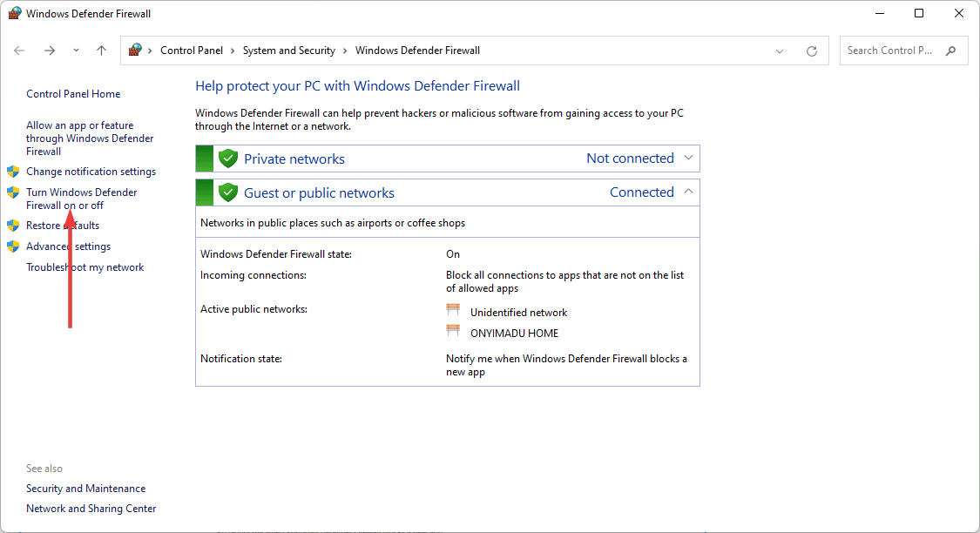Click the ONYIMADU HOME network icon

453,331
